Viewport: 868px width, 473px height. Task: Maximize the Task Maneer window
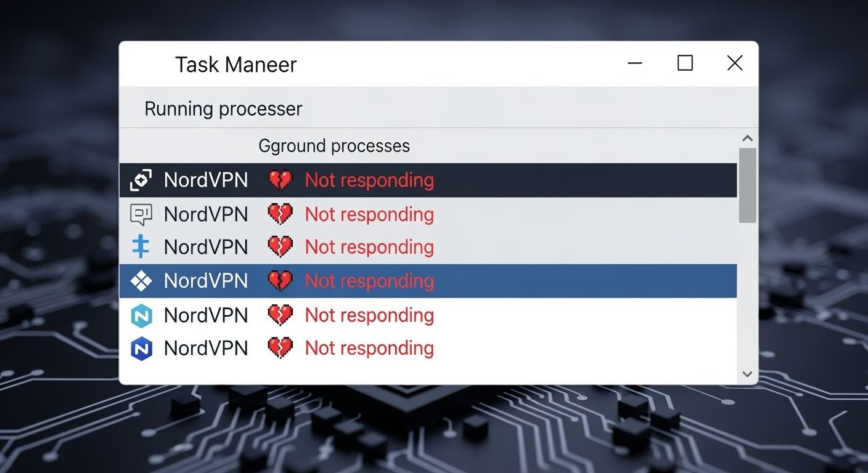685,63
